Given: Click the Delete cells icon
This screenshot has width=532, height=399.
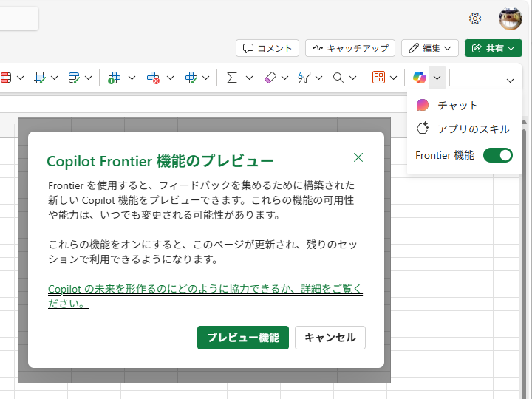Looking at the screenshot, I should tap(153, 78).
